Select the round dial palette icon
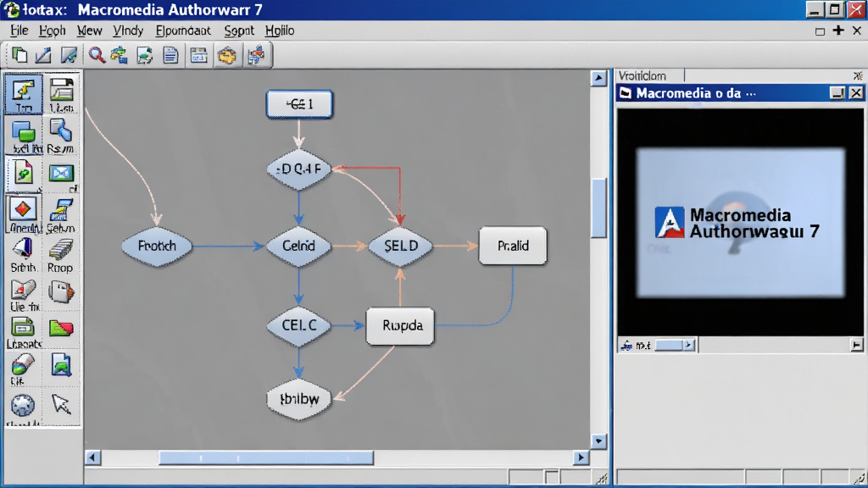868x488 pixels. click(23, 408)
